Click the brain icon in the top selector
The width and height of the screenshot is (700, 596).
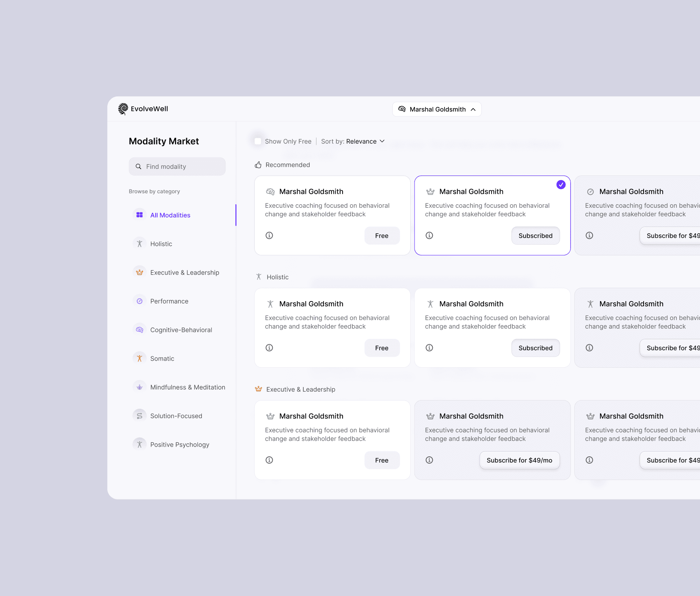click(x=402, y=109)
